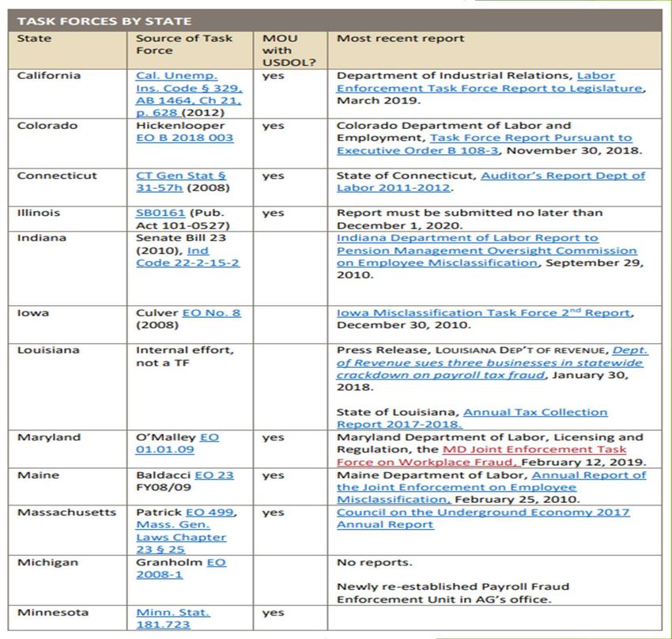Screen dimensions: 672x639
Task: Click Baldacci EO 23 link
Action: [x=214, y=475]
